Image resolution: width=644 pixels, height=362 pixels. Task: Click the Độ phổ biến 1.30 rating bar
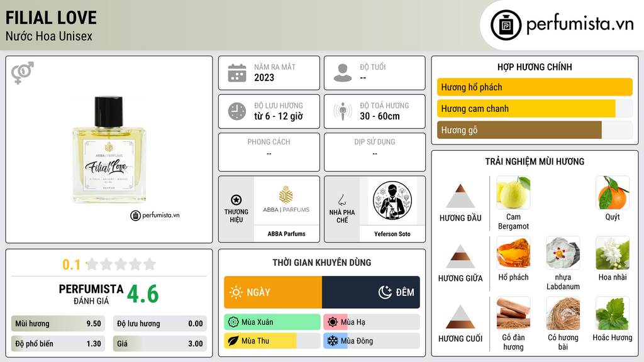58,344
